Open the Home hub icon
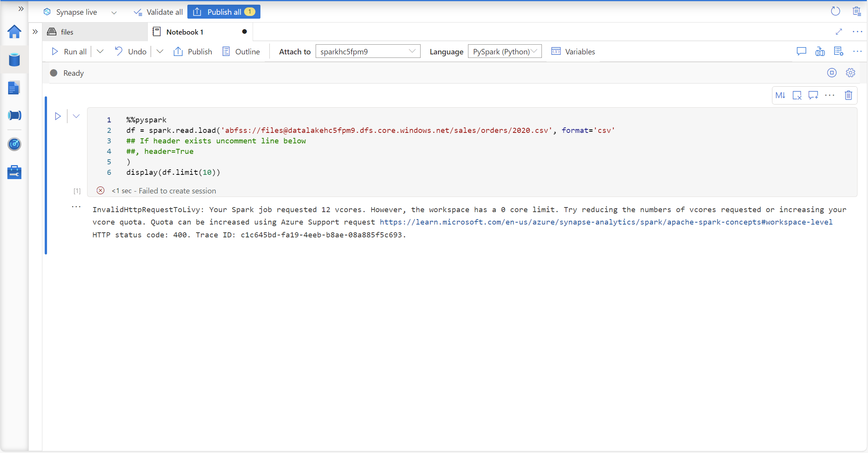This screenshot has width=868, height=453. pyautogui.click(x=14, y=32)
